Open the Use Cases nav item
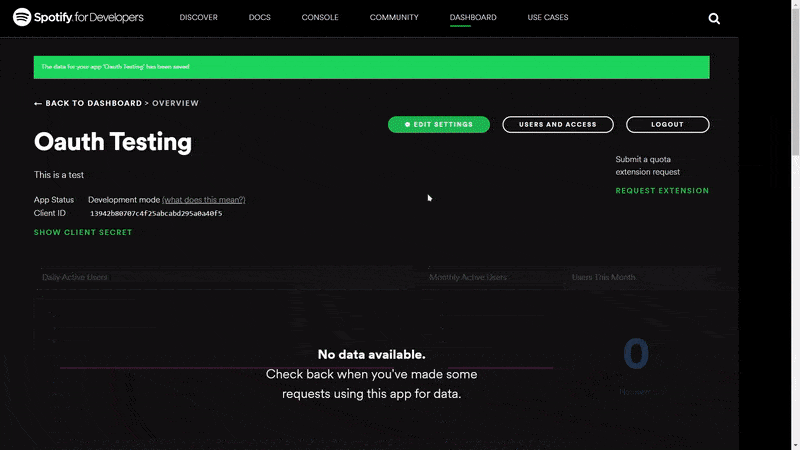 point(548,17)
